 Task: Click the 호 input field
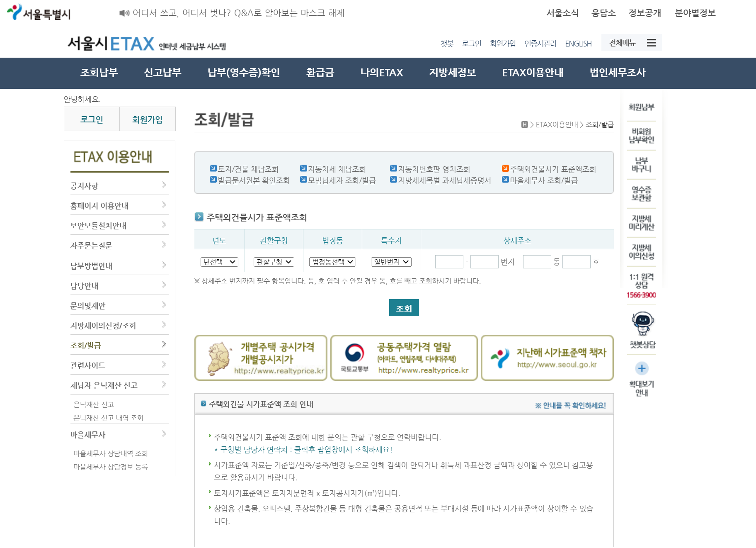coord(577,262)
